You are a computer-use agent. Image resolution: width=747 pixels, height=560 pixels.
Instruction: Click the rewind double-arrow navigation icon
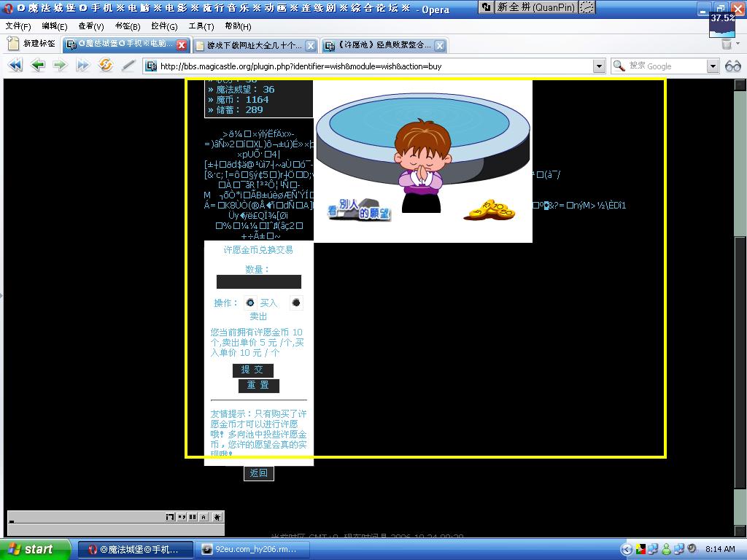point(15,65)
